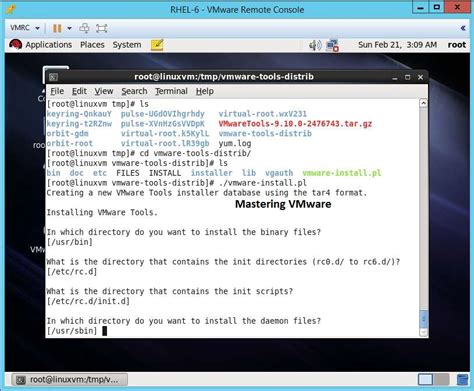The height and width of the screenshot is (391, 474).
Task: Open the terminal File menu
Action: tap(57, 91)
